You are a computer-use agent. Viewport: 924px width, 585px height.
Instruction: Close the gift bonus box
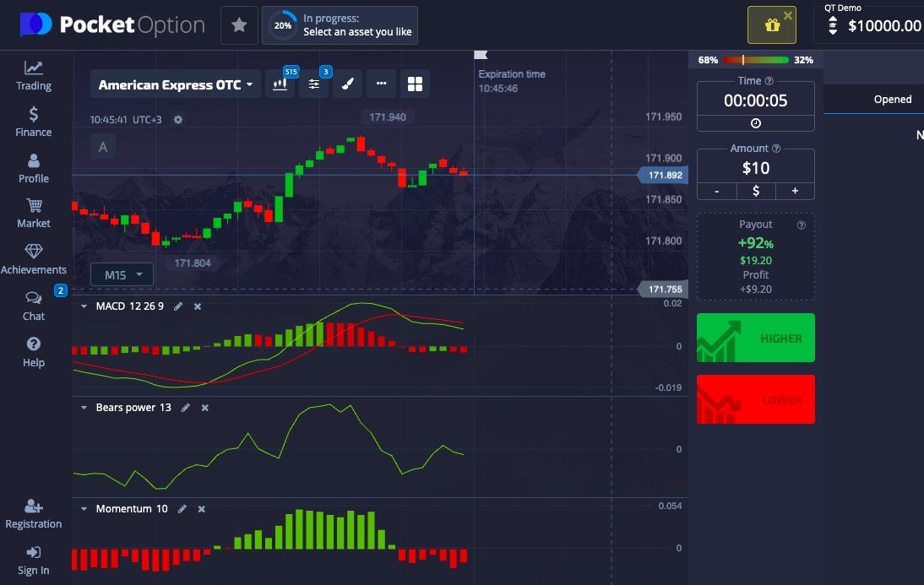[788, 15]
